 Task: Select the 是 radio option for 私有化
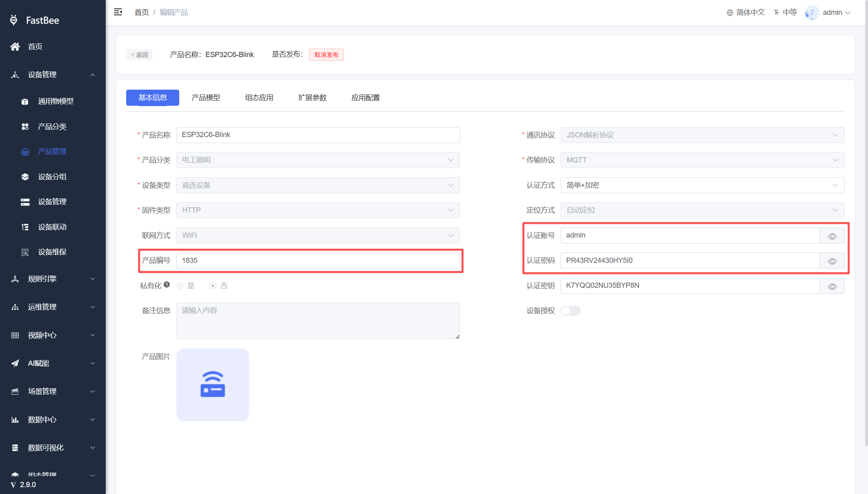point(180,286)
